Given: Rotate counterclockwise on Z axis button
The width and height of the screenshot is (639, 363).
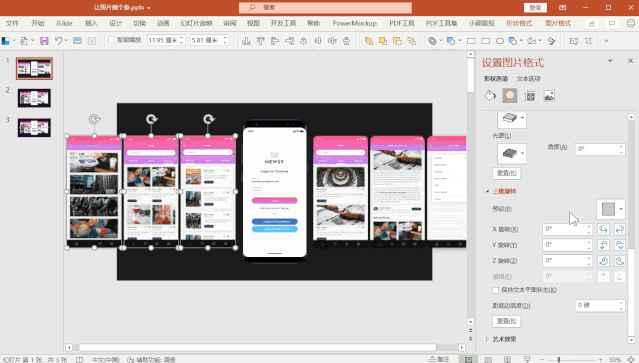Looking at the screenshot, I should point(619,261).
